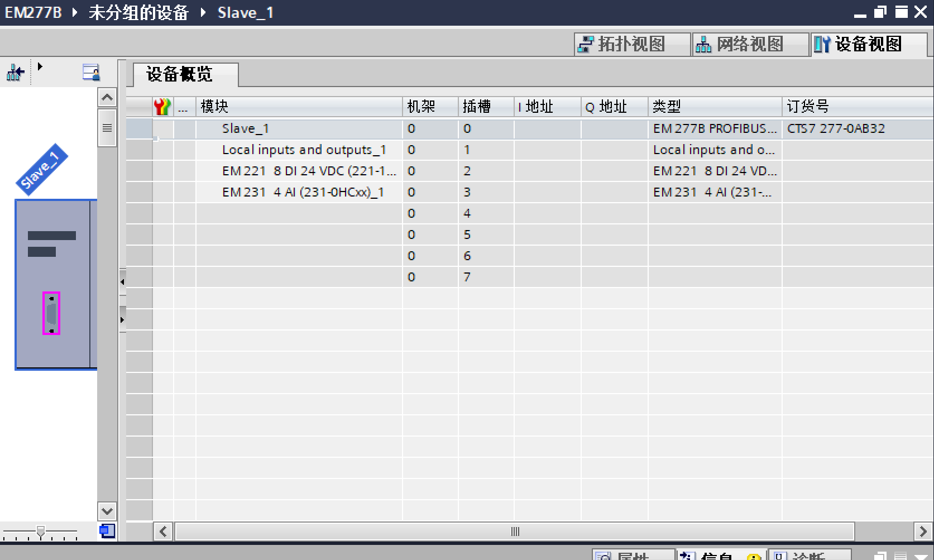
Task: Click type cell EM 221 8 DI 24 VD...
Action: 715,171
